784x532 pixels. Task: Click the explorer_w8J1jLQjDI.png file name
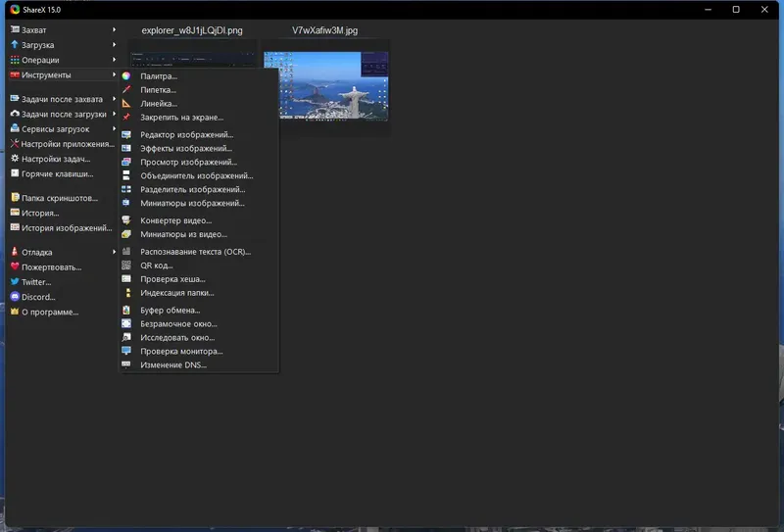click(192, 30)
